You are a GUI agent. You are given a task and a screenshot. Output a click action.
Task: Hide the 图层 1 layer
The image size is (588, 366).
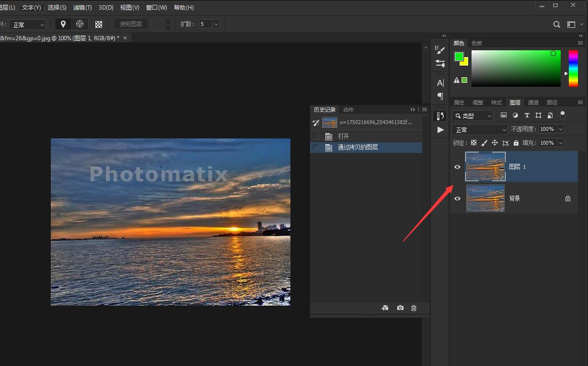point(457,167)
